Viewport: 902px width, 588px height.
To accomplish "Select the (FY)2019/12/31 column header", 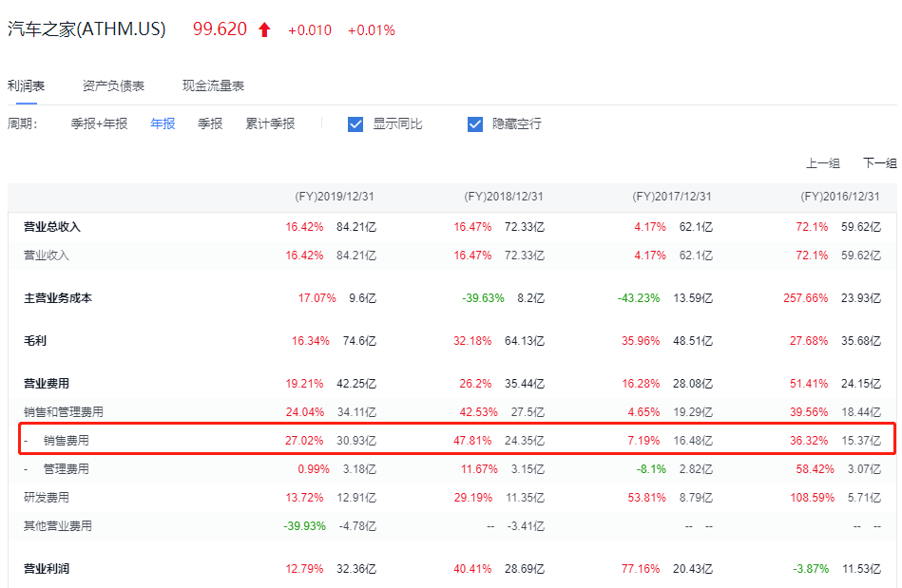I will pos(335,197).
